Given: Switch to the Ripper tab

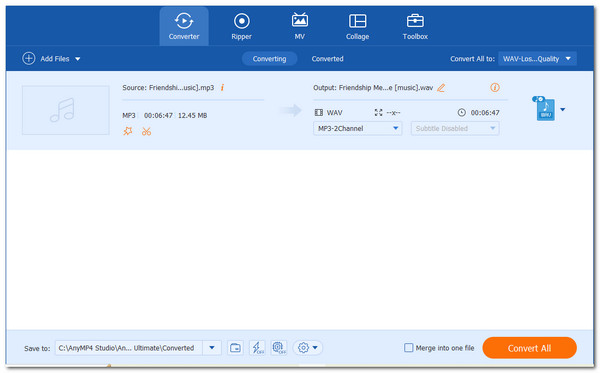Looking at the screenshot, I should click(241, 26).
